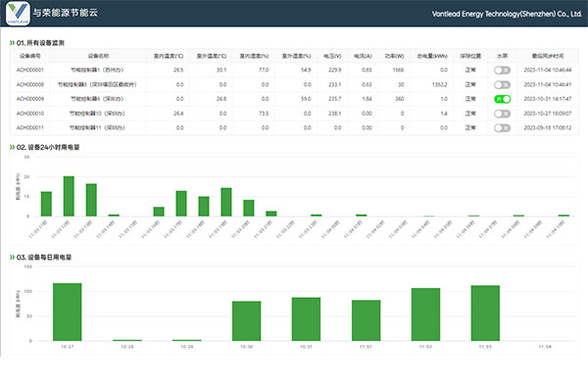
Task: Click the 节能控制器1（苏州方）device name
Action: 98,71
